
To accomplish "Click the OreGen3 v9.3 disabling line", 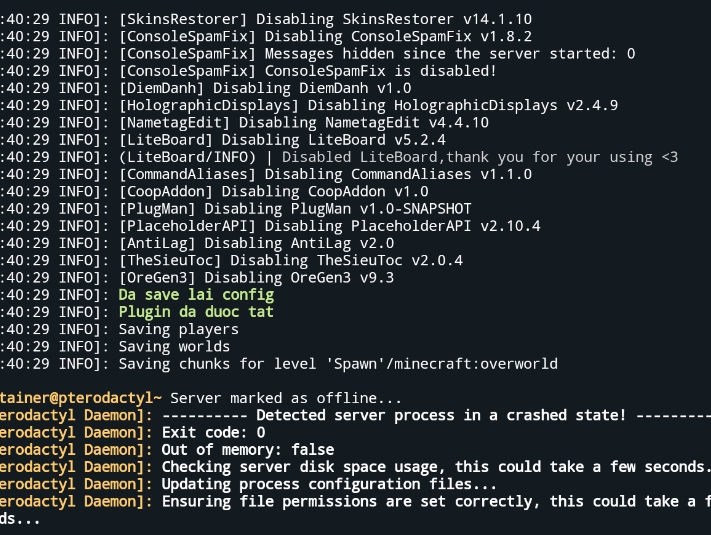I will pos(256,278).
